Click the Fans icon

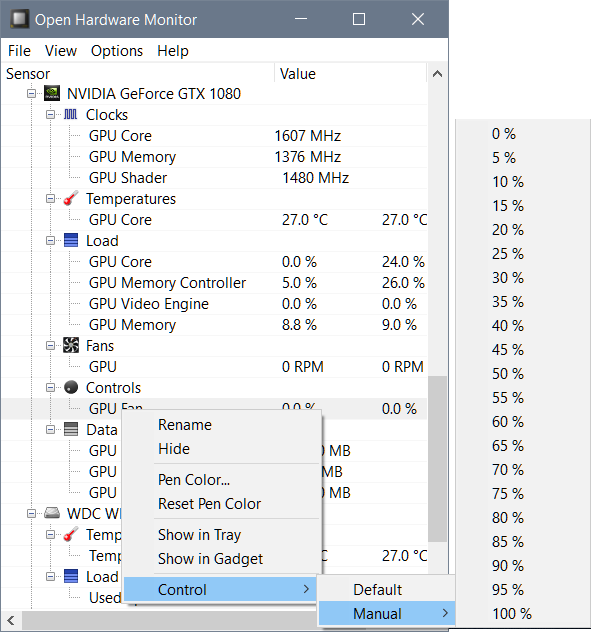point(71,345)
